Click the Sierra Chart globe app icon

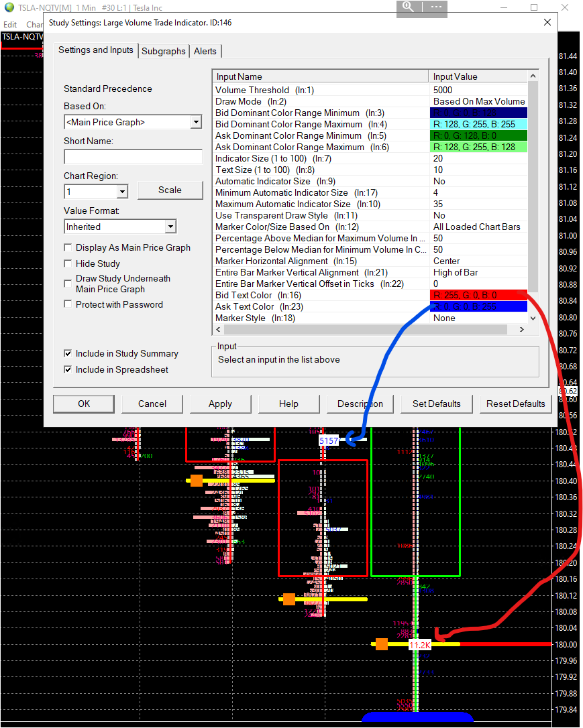[9, 7]
